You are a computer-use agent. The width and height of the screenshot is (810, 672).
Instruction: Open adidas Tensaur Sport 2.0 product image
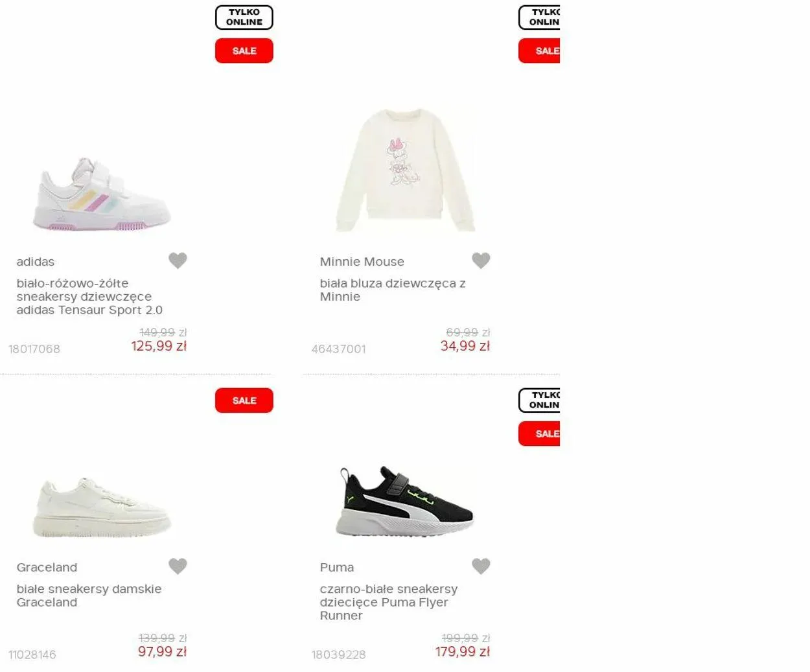coord(102,193)
